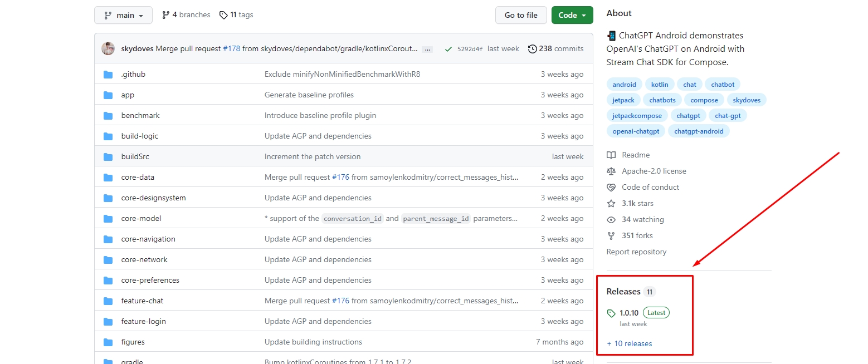Click the watching eye icon
The height and width of the screenshot is (364, 868).
tap(611, 219)
